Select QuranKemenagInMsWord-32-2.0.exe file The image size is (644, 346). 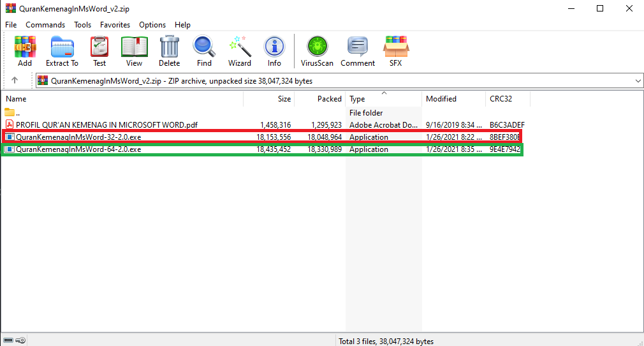tap(78, 137)
